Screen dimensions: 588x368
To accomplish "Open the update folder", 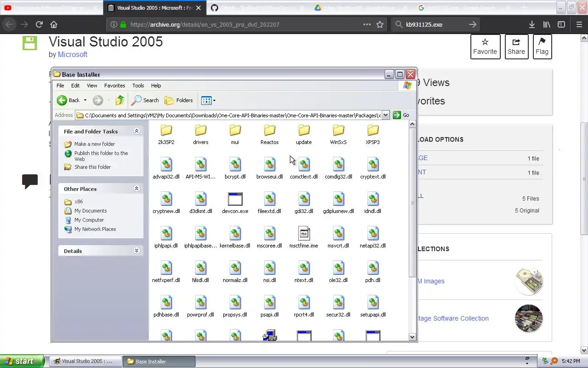I will tap(304, 131).
